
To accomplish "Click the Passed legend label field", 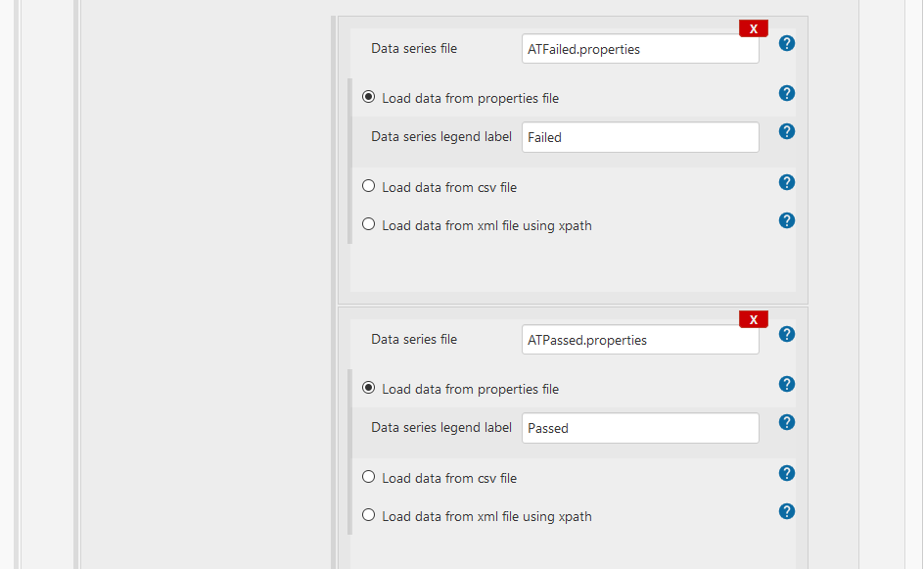I will 640,428.
